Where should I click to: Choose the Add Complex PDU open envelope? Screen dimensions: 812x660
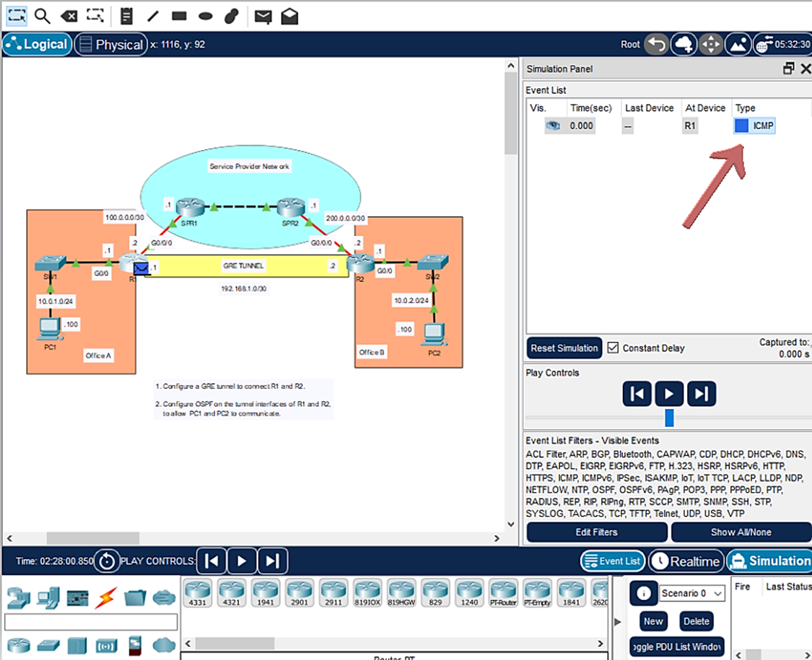tap(289, 15)
